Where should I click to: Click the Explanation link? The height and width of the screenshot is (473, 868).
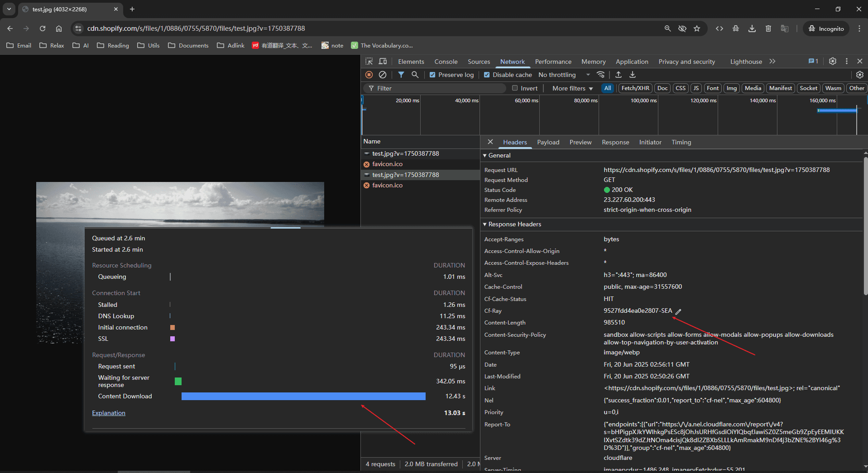coord(109,413)
